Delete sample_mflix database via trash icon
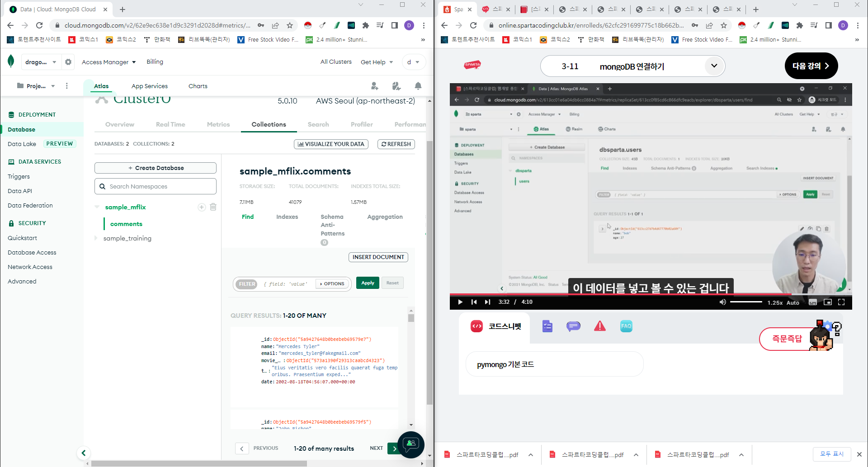This screenshot has height=467, width=868. [213, 207]
